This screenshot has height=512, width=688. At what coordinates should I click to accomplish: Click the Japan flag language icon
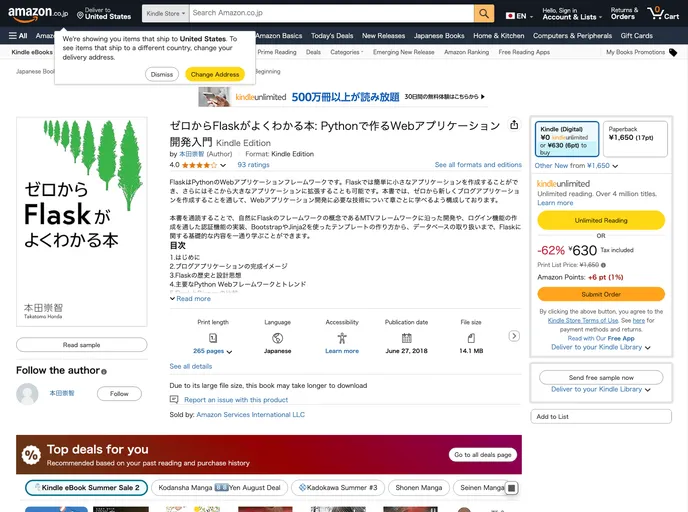(x=510, y=16)
